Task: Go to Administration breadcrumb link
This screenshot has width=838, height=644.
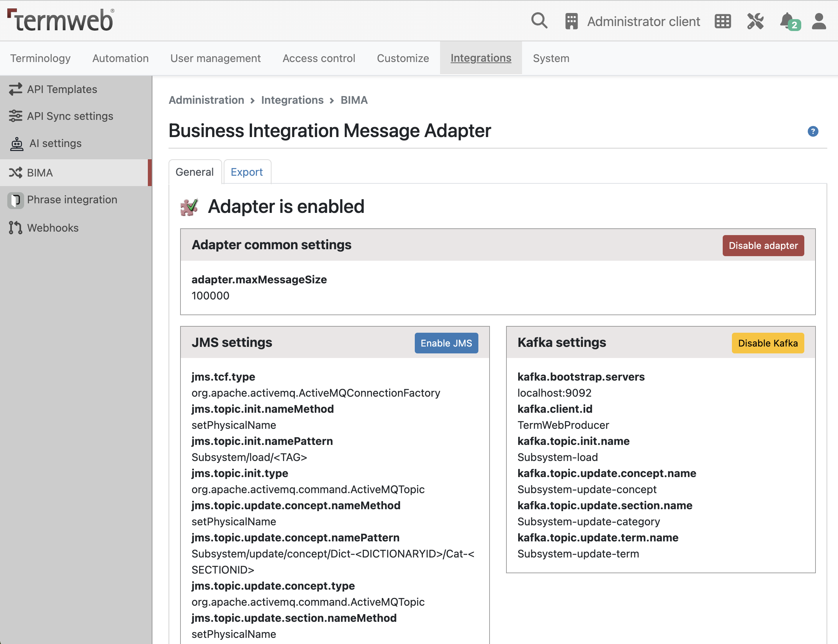Action: (206, 100)
